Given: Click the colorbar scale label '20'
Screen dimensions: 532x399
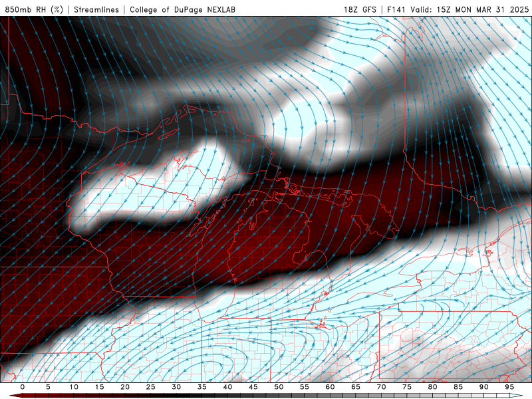Looking at the screenshot, I should [x=125, y=387].
